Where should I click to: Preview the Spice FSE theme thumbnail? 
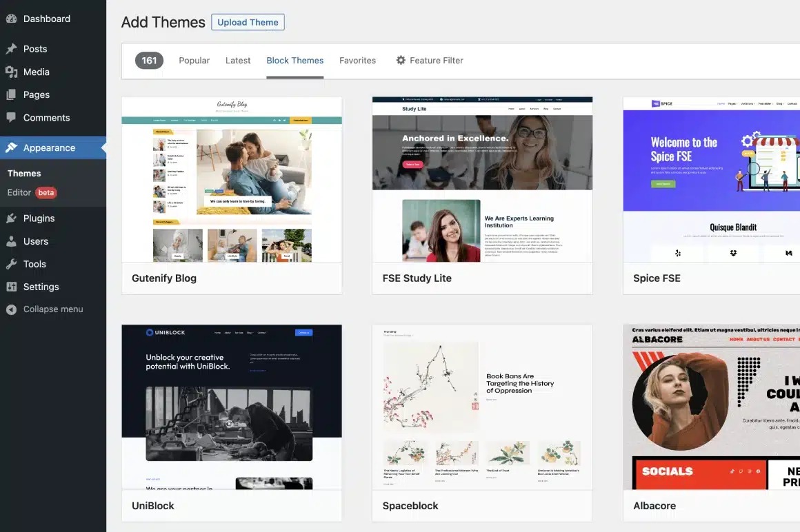click(711, 179)
